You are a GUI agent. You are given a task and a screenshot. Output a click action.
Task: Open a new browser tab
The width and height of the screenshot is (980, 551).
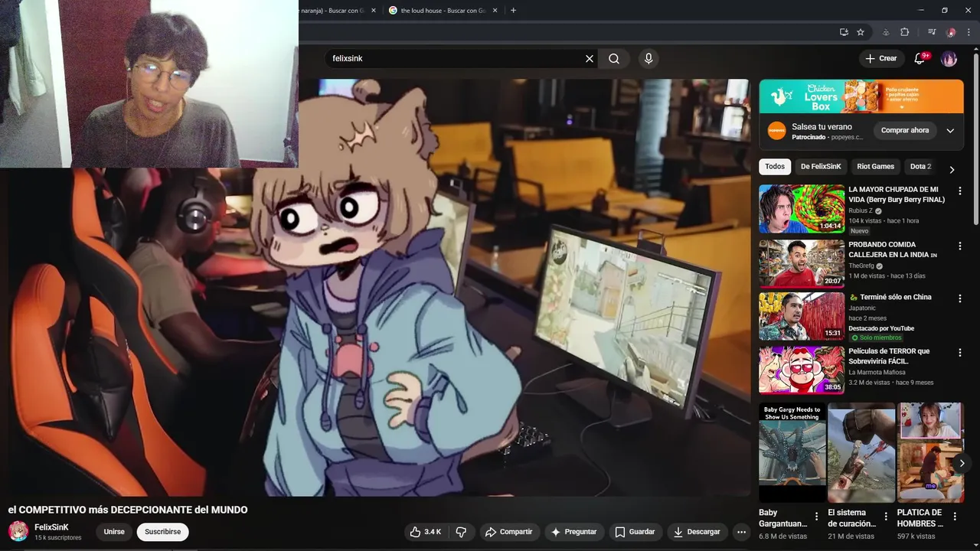point(513,11)
